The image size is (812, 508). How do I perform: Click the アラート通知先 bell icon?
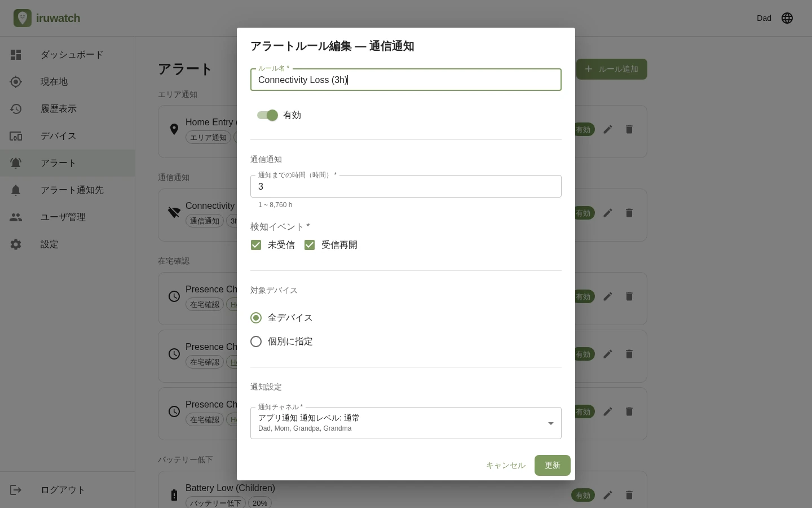tap(16, 190)
